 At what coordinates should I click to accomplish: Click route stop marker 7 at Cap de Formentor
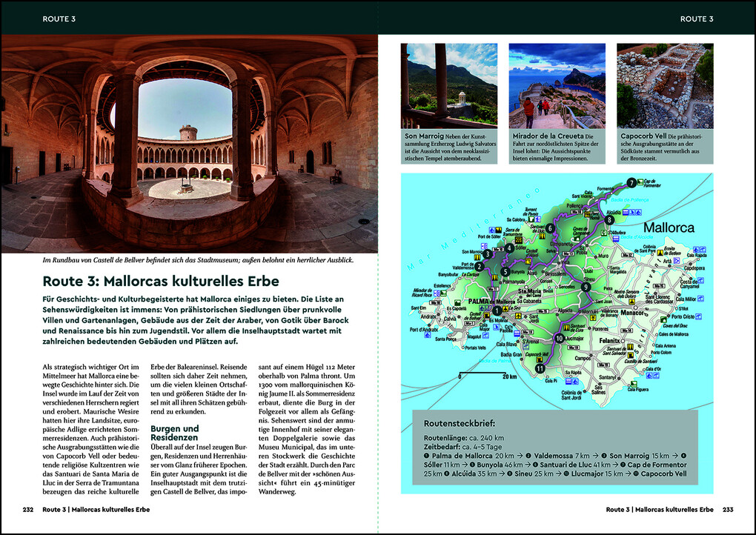point(631,183)
